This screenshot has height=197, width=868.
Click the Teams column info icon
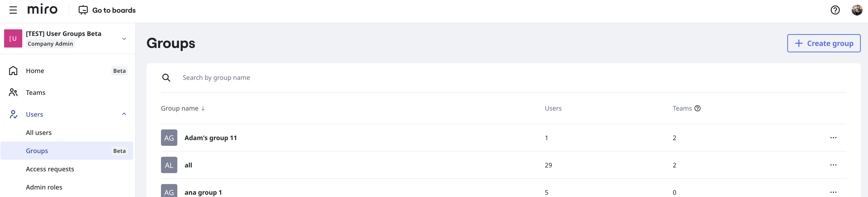[x=697, y=108]
